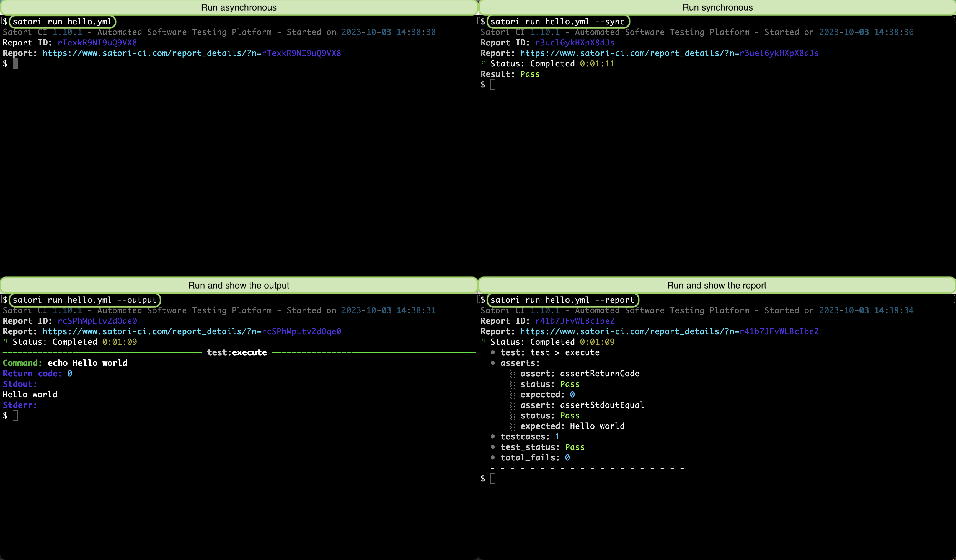This screenshot has width=956, height=560.
Task: Click the cursor prompt in output pane
Action: (15, 416)
